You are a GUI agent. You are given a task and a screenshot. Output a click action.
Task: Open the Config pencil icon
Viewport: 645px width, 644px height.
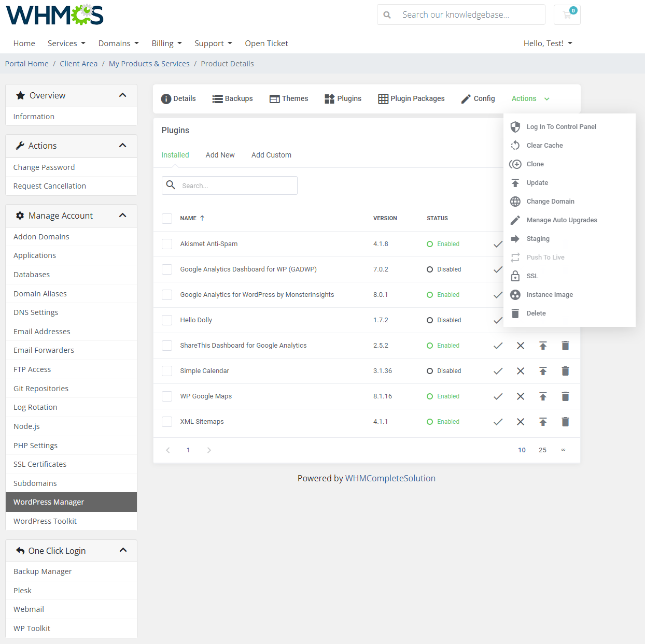click(465, 98)
